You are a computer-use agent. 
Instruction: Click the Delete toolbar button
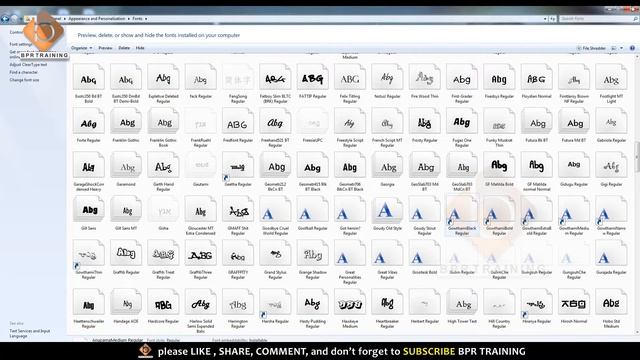(124, 48)
